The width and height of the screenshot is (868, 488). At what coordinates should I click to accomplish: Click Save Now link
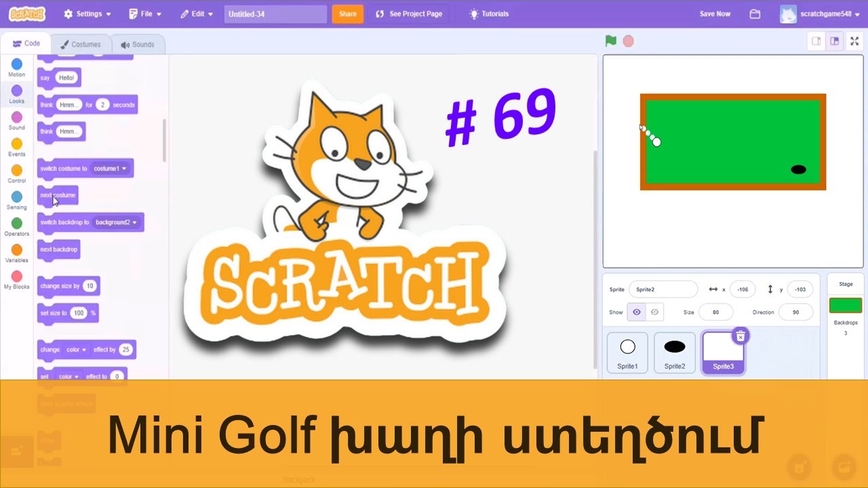point(715,14)
